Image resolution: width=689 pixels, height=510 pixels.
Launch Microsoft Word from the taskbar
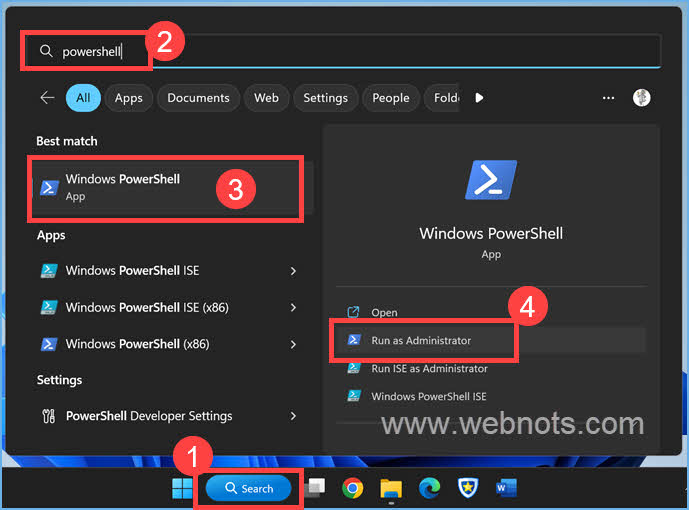click(x=506, y=488)
